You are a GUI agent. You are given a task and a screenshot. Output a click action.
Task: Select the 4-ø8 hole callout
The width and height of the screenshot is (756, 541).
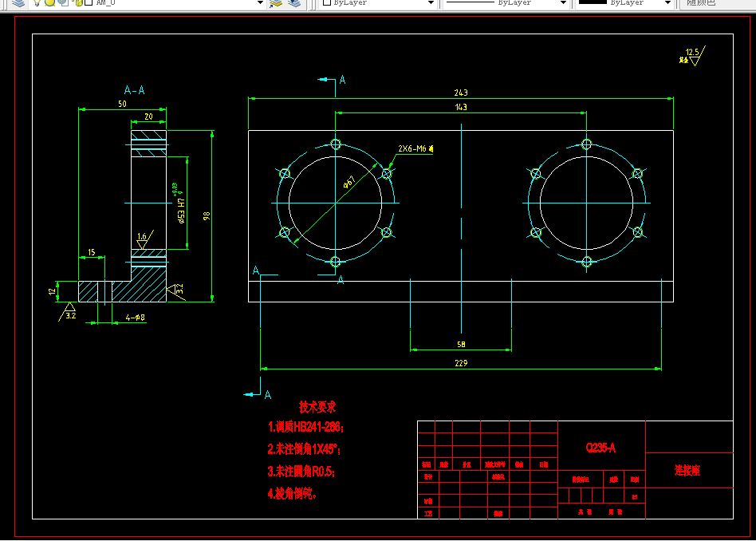[x=136, y=318]
